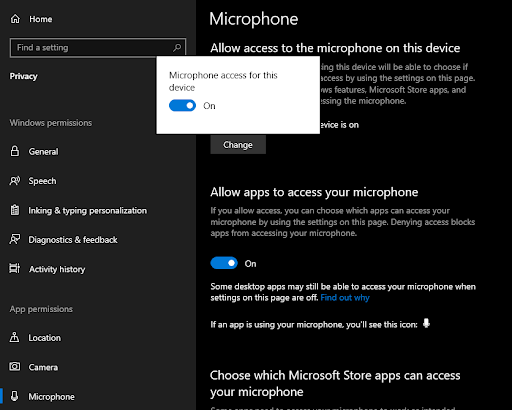Click the General lock icon
Image resolution: width=512 pixels, height=410 pixels.
(x=15, y=151)
